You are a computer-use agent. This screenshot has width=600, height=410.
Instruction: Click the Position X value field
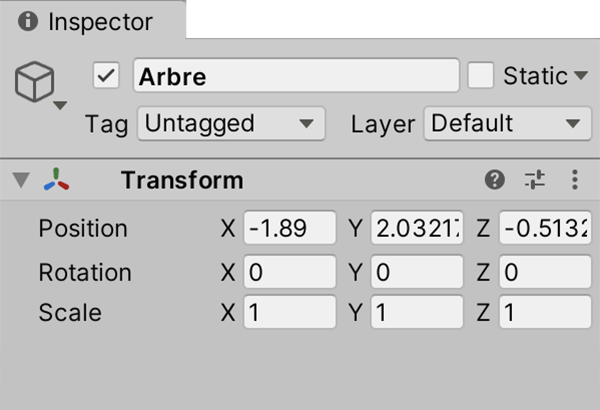click(290, 228)
